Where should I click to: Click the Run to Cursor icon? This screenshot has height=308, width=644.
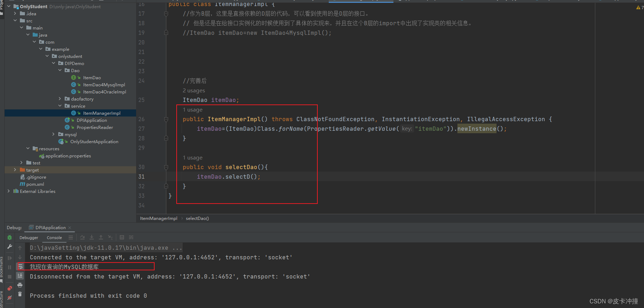click(111, 237)
